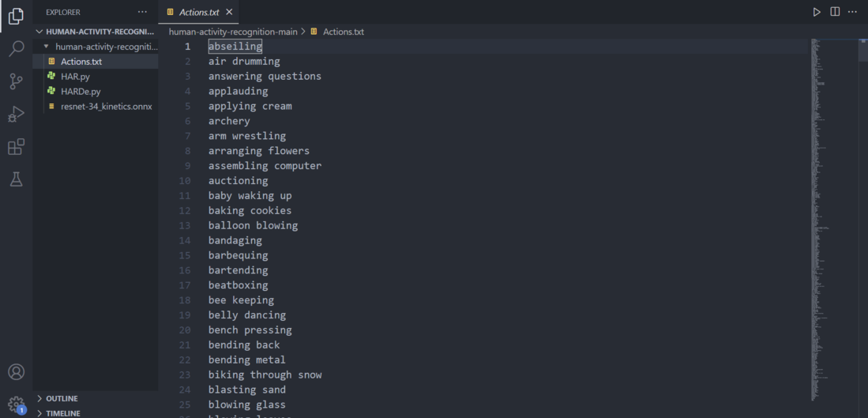Open editor More Actions ellipsis

tap(852, 12)
